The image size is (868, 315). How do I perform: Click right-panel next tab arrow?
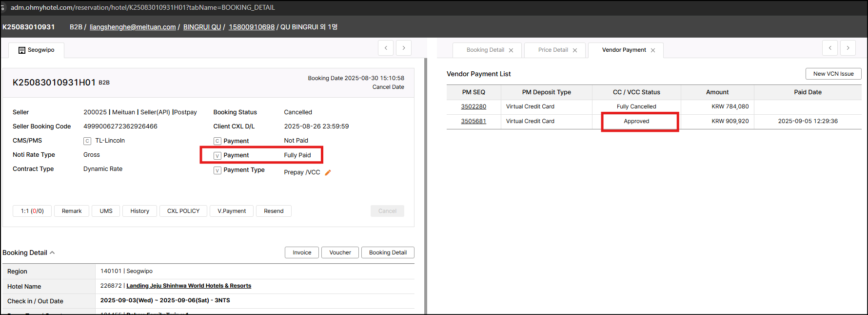(x=848, y=48)
